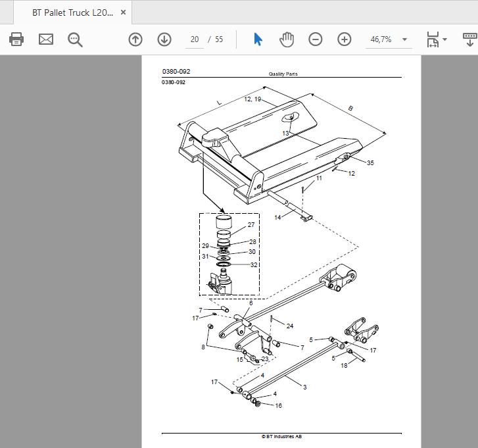Go to previous page arrow
The width and height of the screenshot is (478, 448).
tap(135, 39)
